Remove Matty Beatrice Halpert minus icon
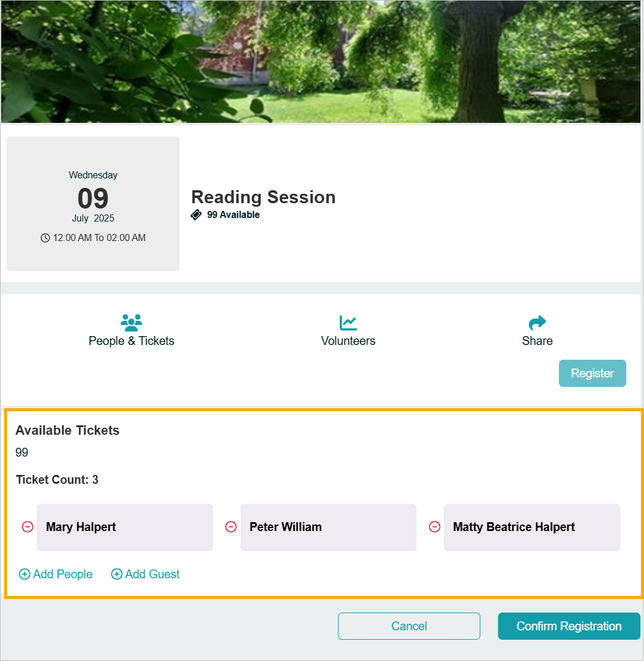 434,527
